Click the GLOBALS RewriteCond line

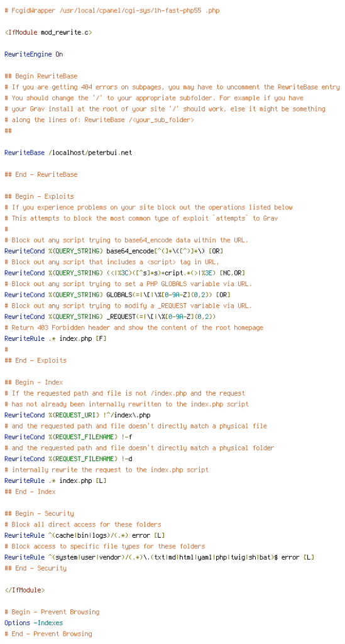point(118,295)
